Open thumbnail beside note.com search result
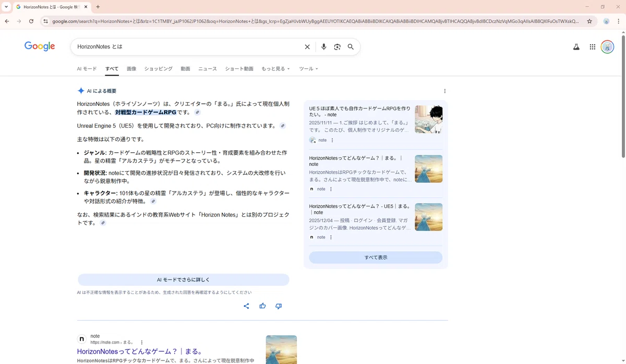626x364 pixels. tap(281, 349)
